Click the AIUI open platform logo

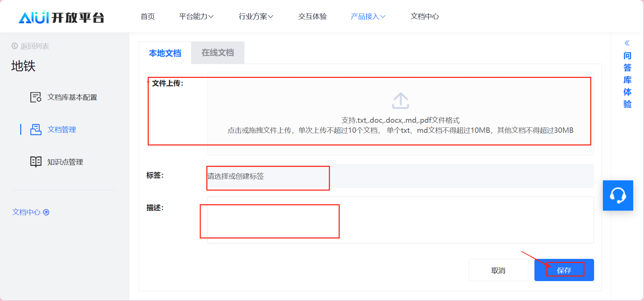61,17
